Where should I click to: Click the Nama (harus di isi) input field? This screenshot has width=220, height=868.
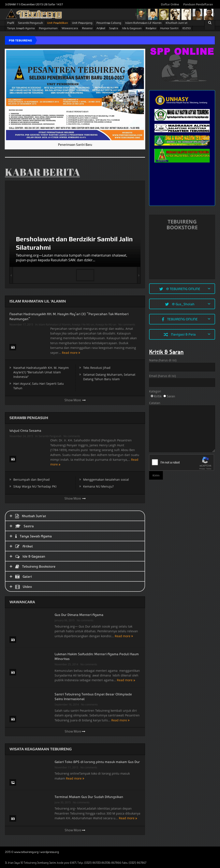coord(182,367)
